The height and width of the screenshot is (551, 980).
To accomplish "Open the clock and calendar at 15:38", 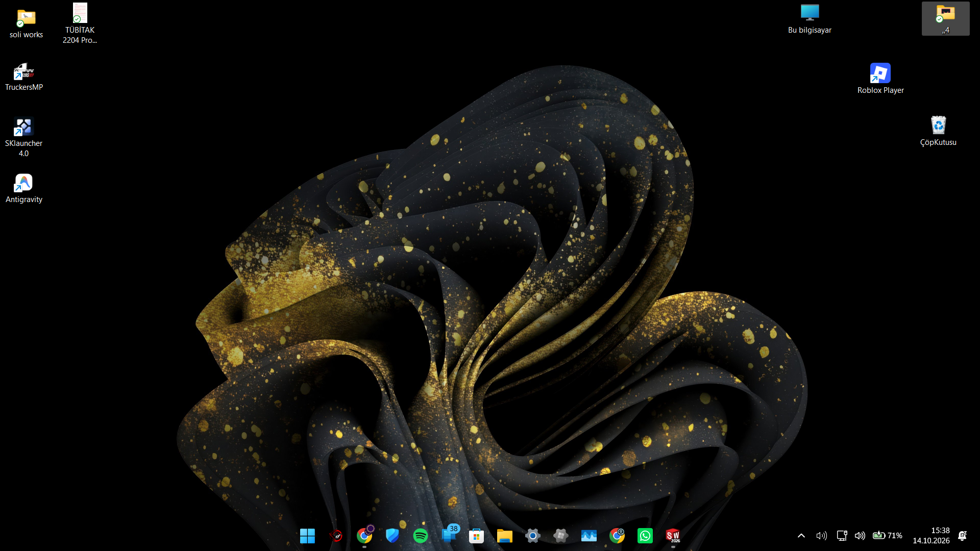I will 931,536.
